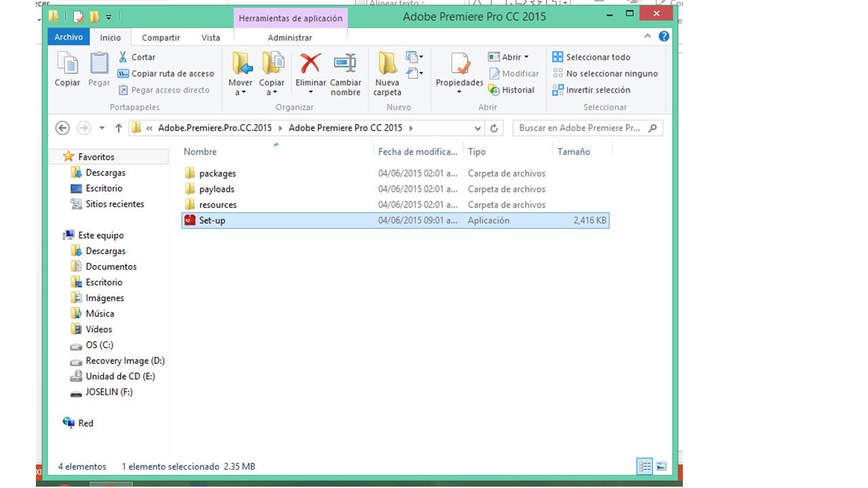Viewport: 868px width, 488px height.
Task: Open the Administrar tab
Action: pyautogui.click(x=290, y=37)
